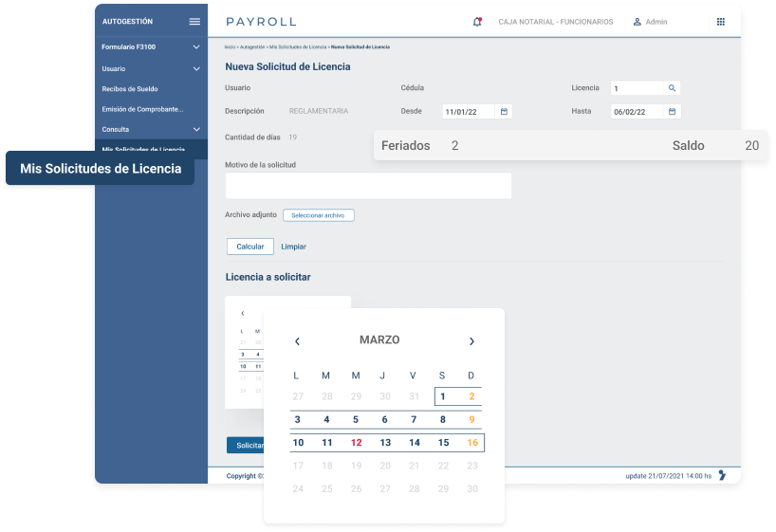
Task: Toggle the sidebar hamburger menu
Action: point(194,21)
